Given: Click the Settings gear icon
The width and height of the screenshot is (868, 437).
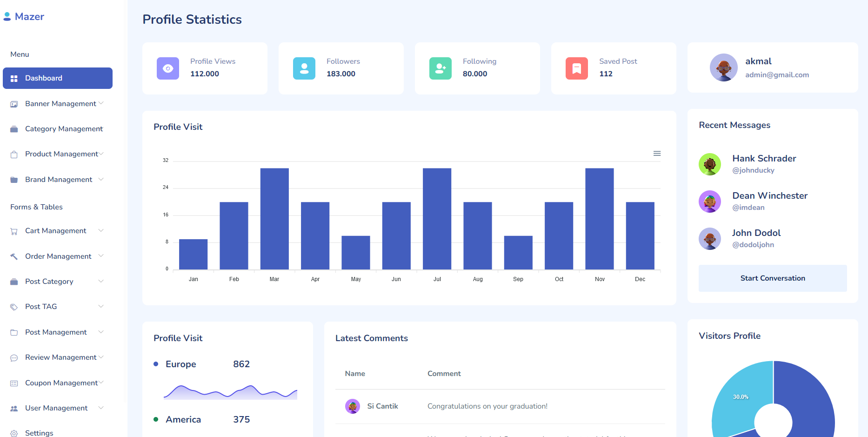Looking at the screenshot, I should point(14,433).
